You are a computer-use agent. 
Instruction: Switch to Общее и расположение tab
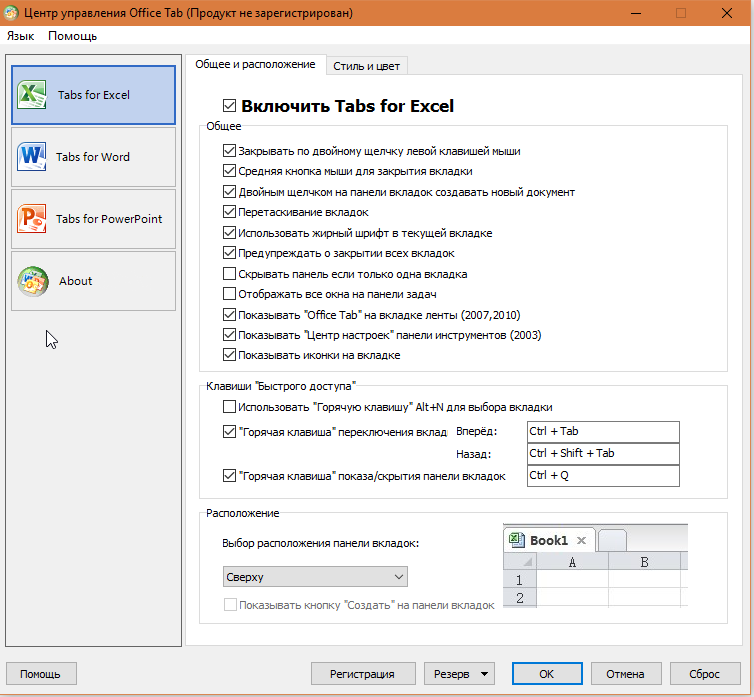(255, 64)
